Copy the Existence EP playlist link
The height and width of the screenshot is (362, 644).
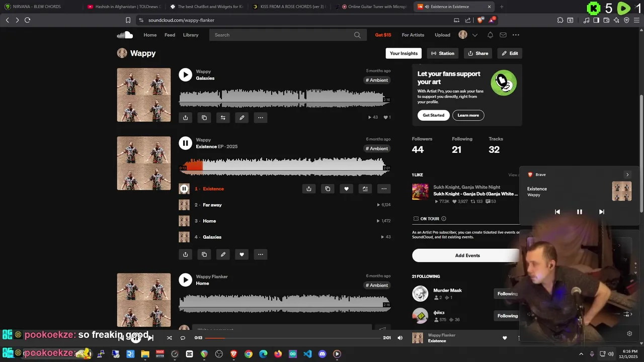(x=204, y=254)
